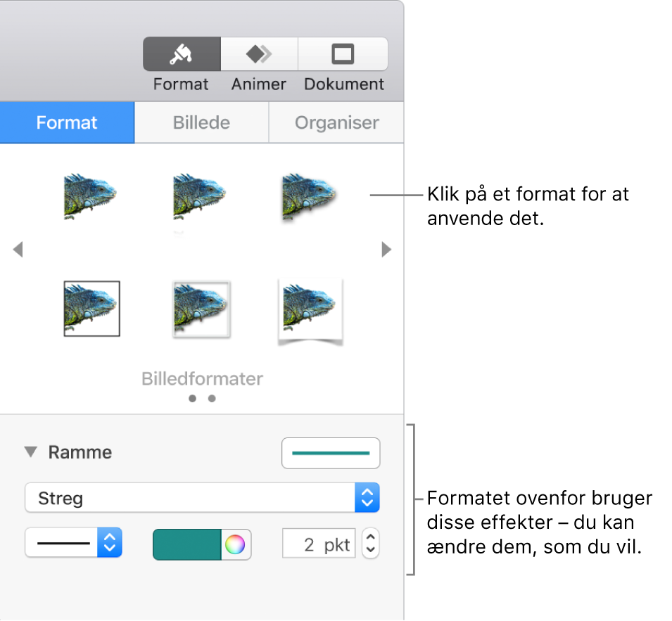Switch to the Format tab

(67, 122)
